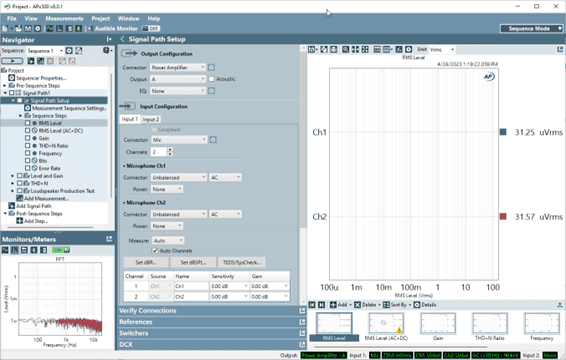Open the EQ settings gear icon

tap(212, 91)
